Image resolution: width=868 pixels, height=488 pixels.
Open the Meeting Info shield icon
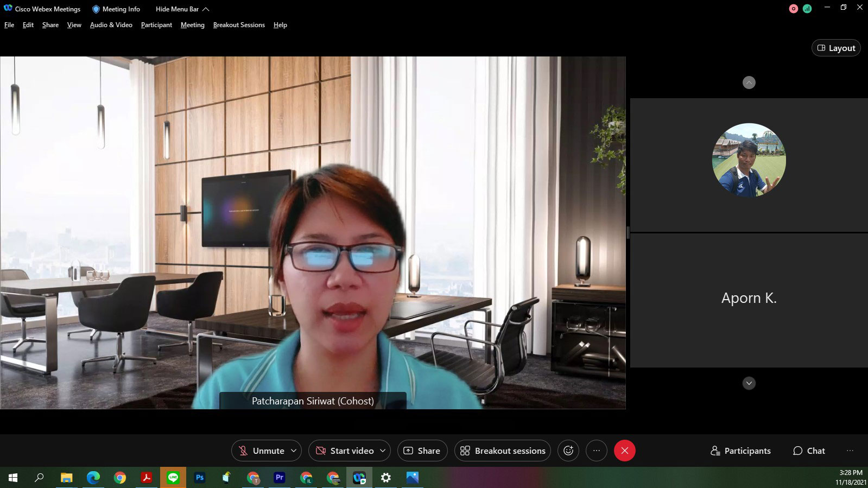(x=96, y=9)
